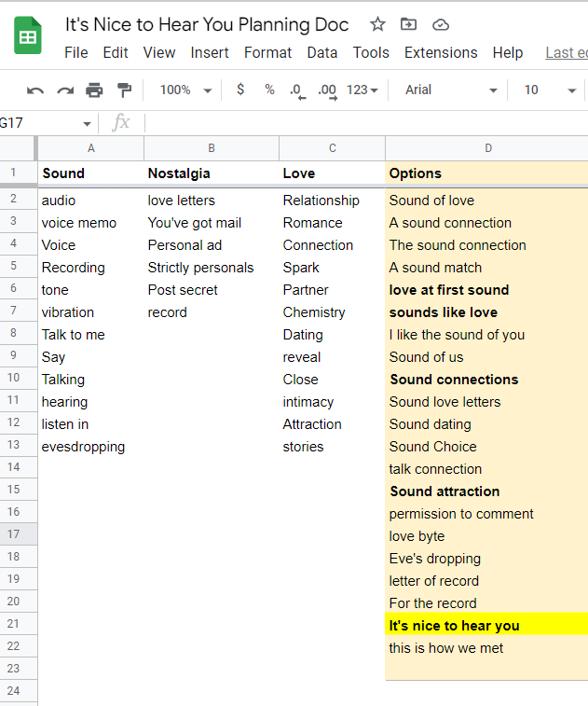Select highlighted cell "It's nice to hear you"

pos(486,626)
